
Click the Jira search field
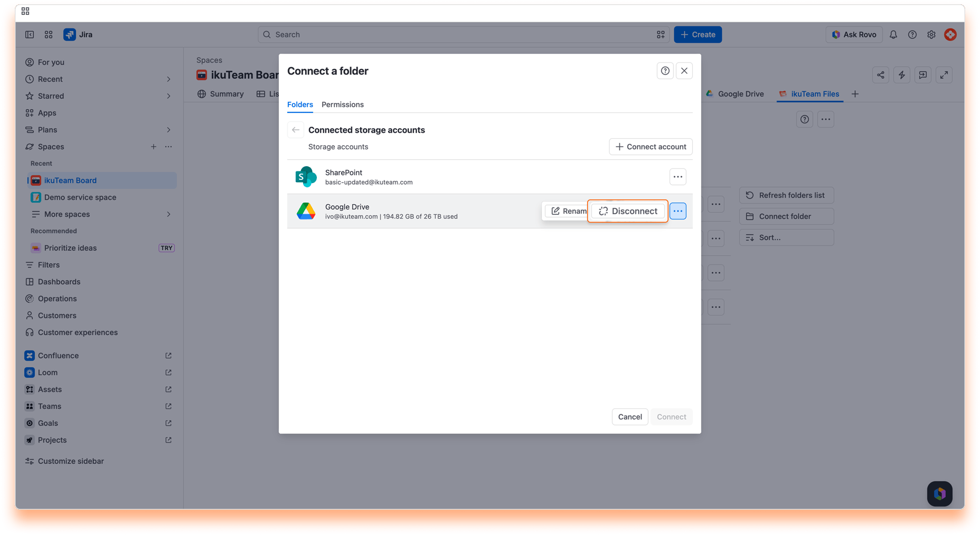[464, 35]
